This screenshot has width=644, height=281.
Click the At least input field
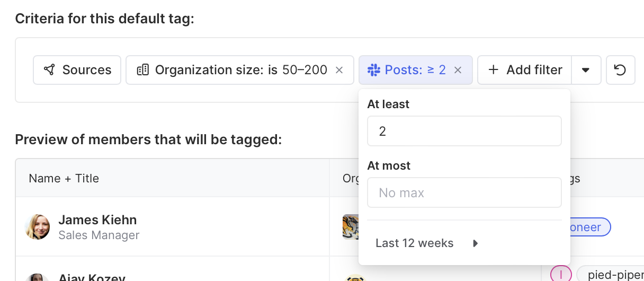(464, 131)
